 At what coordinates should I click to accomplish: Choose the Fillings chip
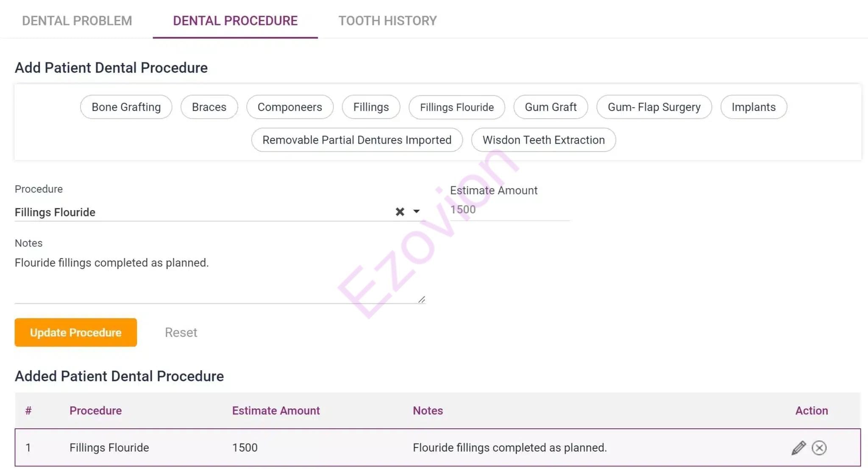(371, 107)
